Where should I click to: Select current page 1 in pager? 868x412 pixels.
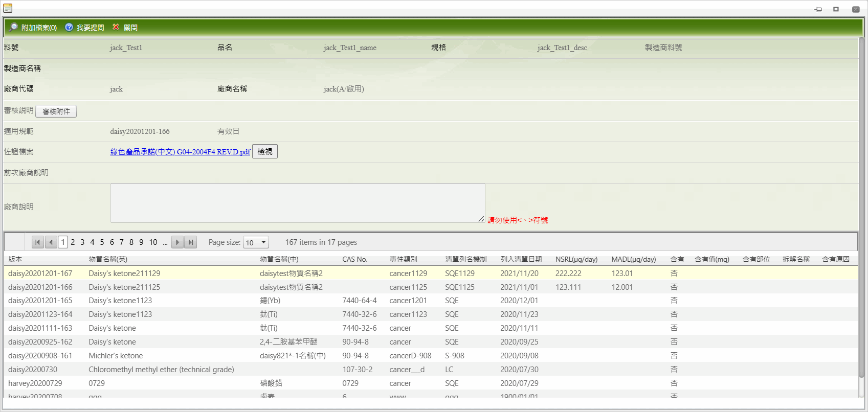63,242
